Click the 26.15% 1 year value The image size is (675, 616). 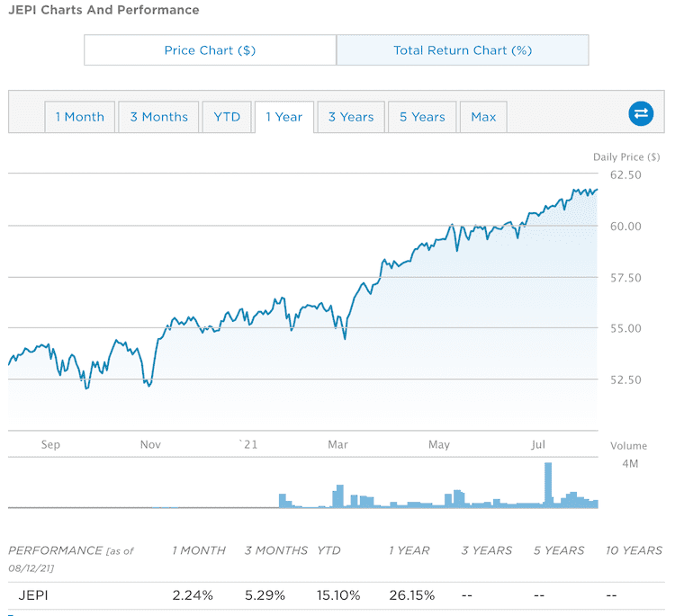[x=412, y=595]
